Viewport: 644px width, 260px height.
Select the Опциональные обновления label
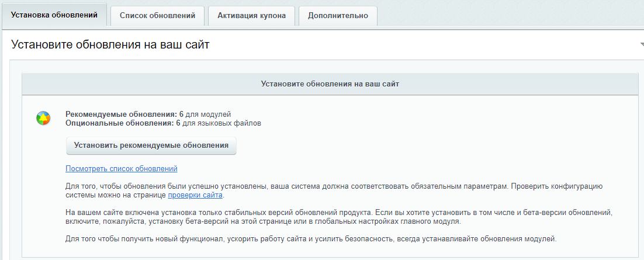pyautogui.click(x=120, y=123)
